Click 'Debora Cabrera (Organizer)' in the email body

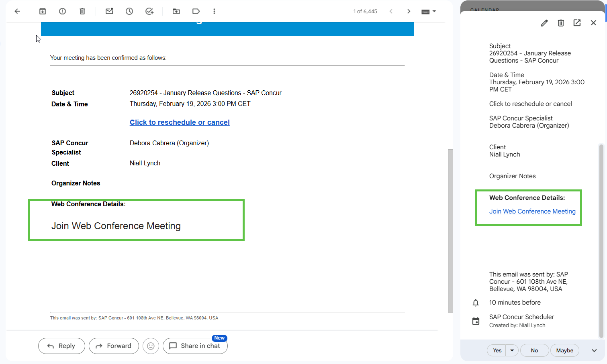click(x=169, y=143)
